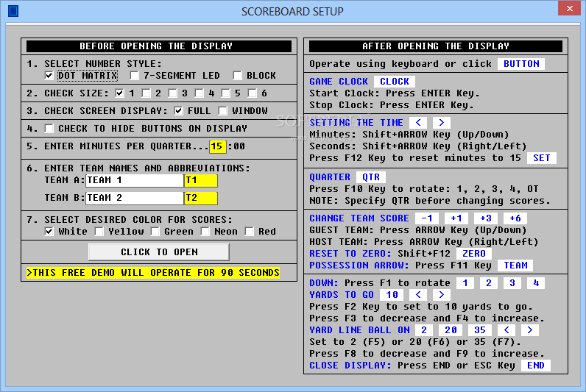Set down to 1
This screenshot has width=586, height=392.
click(x=465, y=283)
